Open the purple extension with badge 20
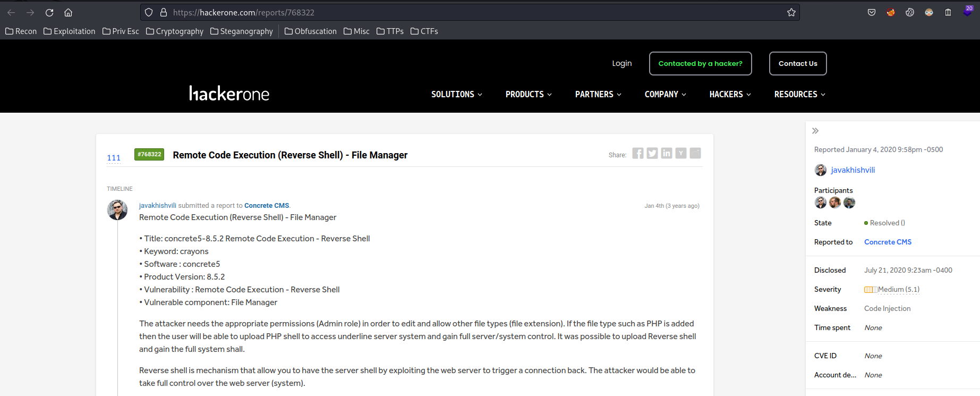Image resolution: width=980 pixels, height=396 pixels. coord(967,11)
